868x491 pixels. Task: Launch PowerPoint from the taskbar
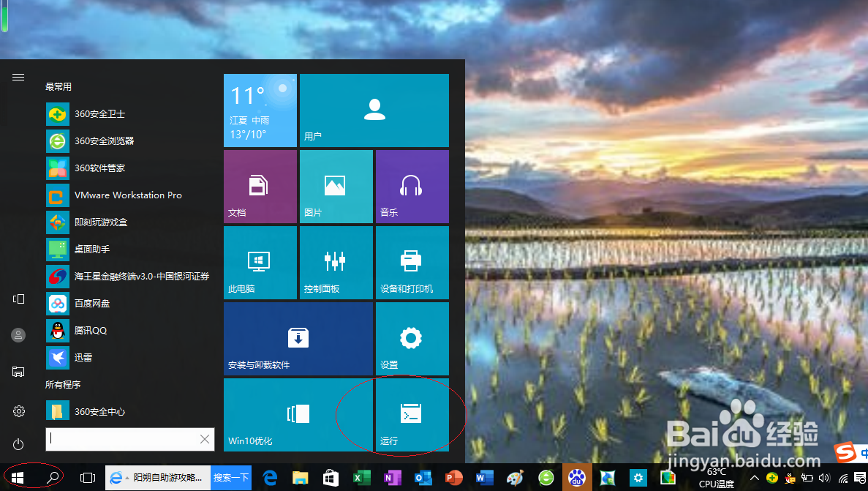point(453,478)
